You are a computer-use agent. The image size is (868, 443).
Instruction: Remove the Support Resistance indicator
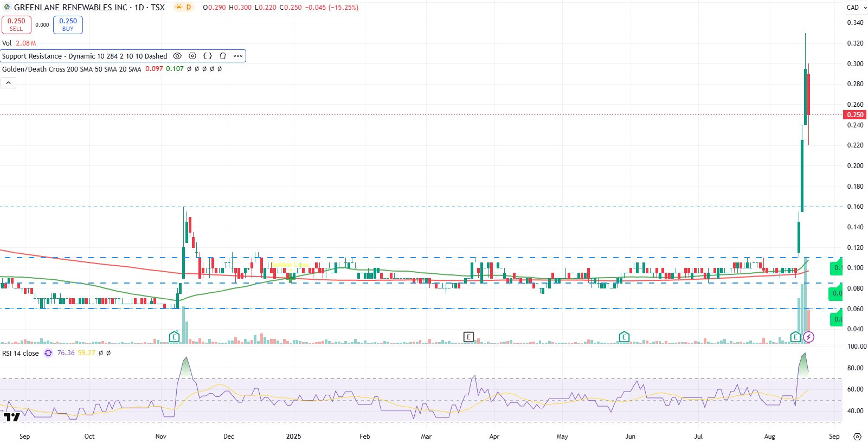(223, 56)
